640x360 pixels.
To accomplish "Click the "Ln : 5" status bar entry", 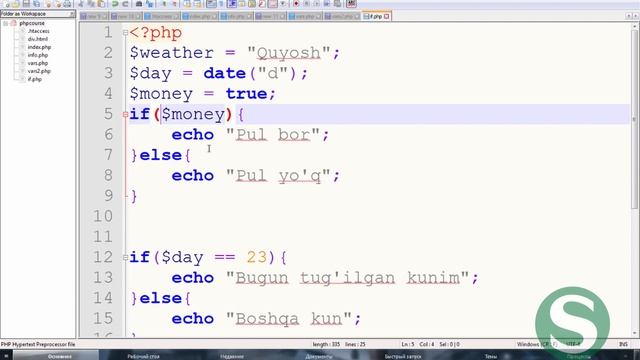I will click(x=408, y=344).
